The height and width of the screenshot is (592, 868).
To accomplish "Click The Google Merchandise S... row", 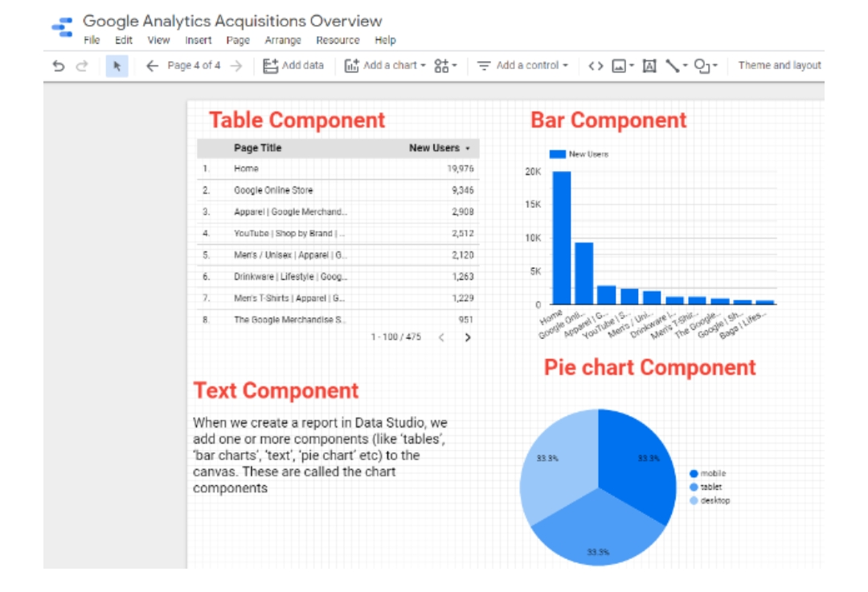I will [x=338, y=320].
